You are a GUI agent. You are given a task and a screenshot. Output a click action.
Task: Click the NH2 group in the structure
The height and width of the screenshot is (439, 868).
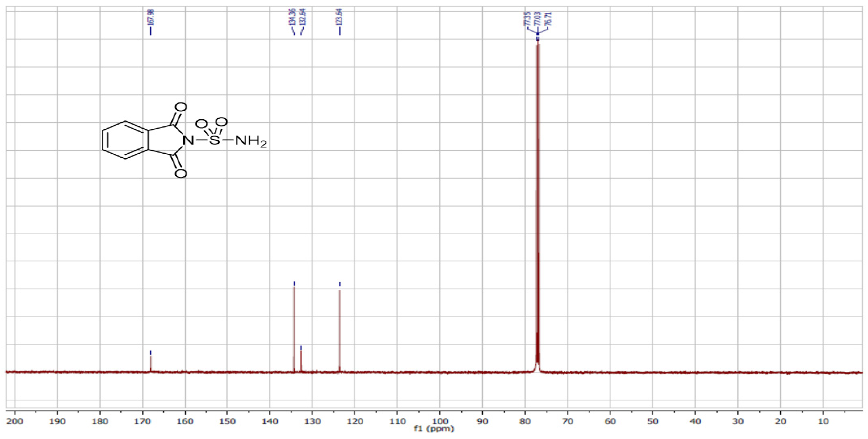pyautogui.click(x=251, y=141)
